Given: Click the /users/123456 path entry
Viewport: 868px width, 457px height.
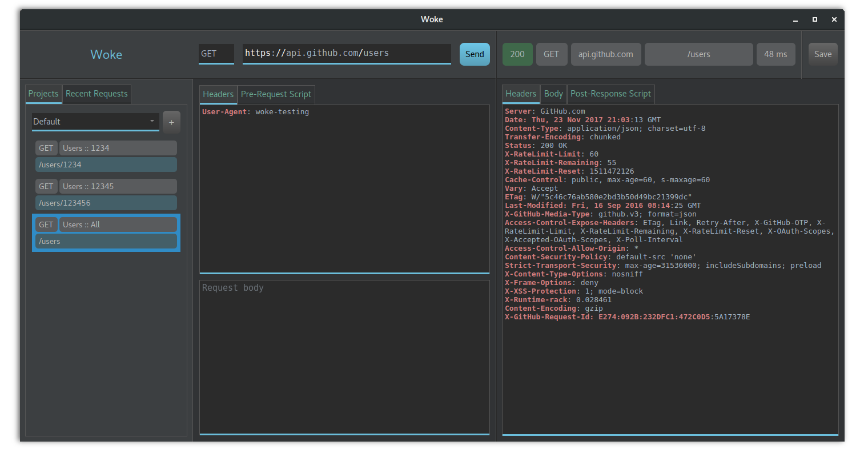Looking at the screenshot, I should coord(106,203).
